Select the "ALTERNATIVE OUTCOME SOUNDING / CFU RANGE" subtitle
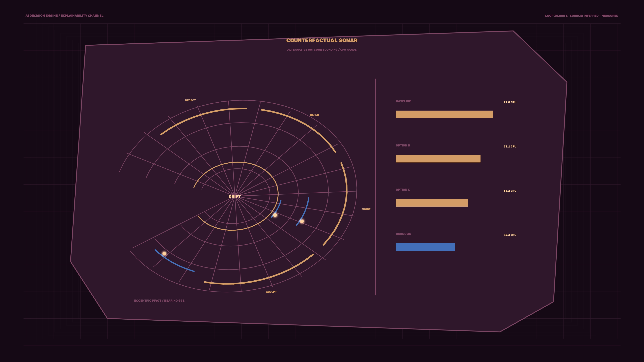The image size is (644, 362). [x=322, y=50]
